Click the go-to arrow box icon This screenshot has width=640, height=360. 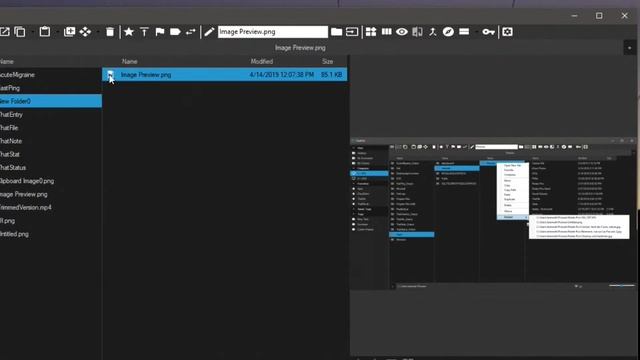pyautogui.click(x=352, y=32)
